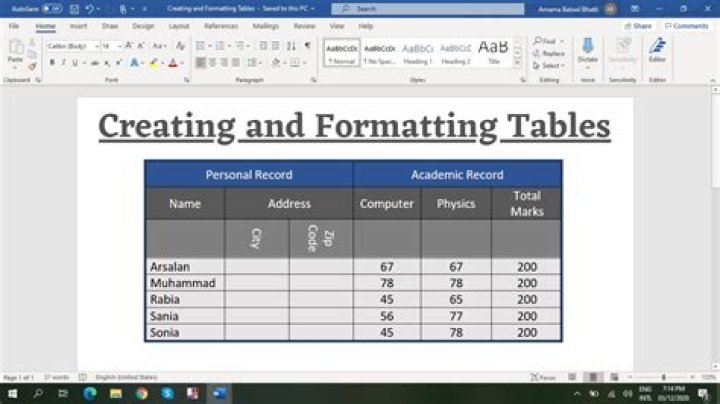The width and height of the screenshot is (720, 404).
Task: Open the Windows Start menu
Action: coord(12,393)
